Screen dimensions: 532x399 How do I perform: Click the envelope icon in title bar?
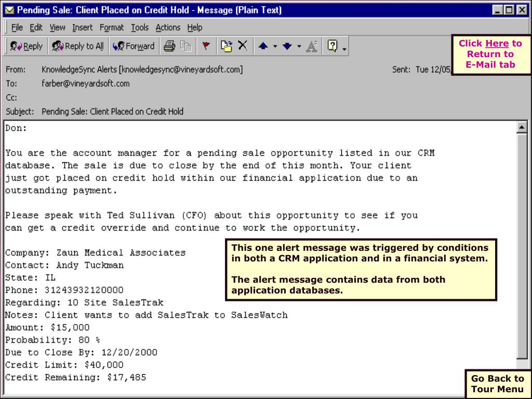pos(9,10)
